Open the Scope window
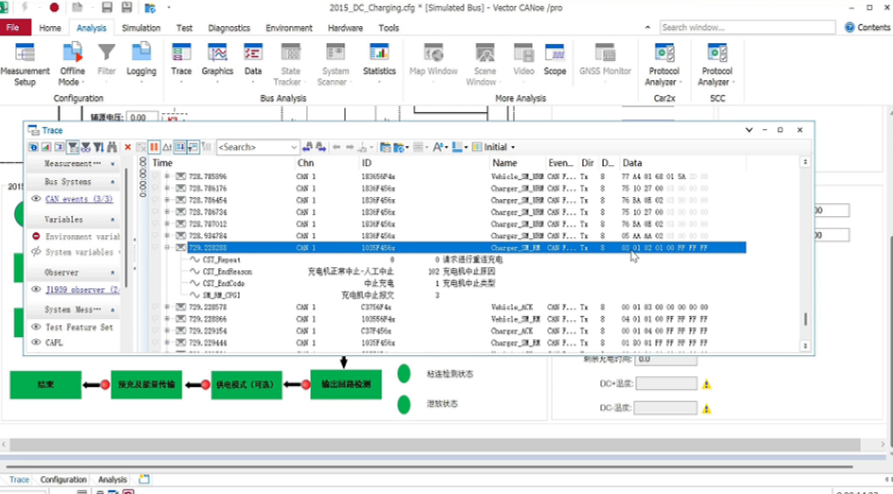Viewport: 893px width, 494px height. (555, 60)
